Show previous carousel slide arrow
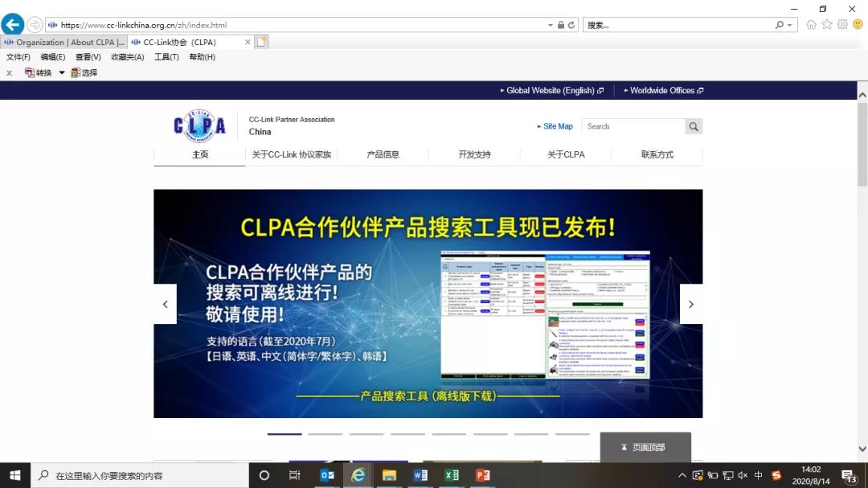 165,304
